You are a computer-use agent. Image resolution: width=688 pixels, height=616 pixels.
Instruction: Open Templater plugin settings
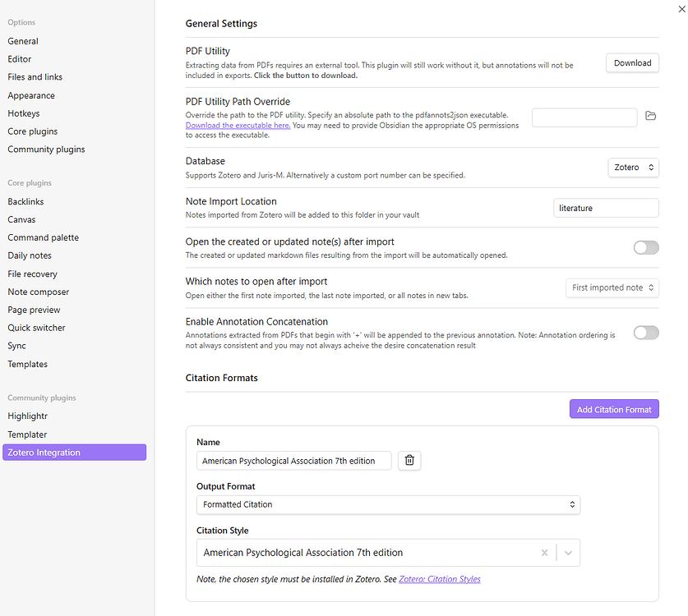click(x=27, y=434)
